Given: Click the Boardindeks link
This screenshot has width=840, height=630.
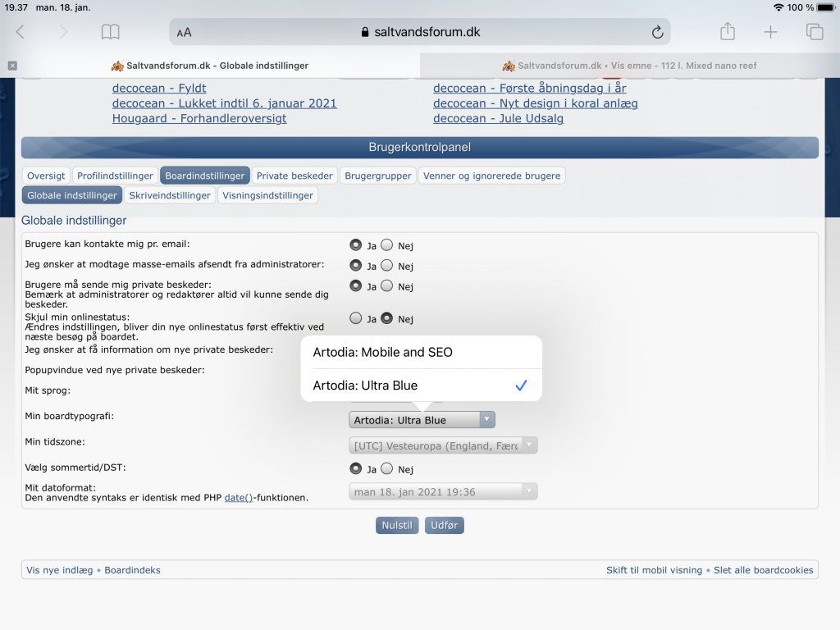Looking at the screenshot, I should coord(132,570).
